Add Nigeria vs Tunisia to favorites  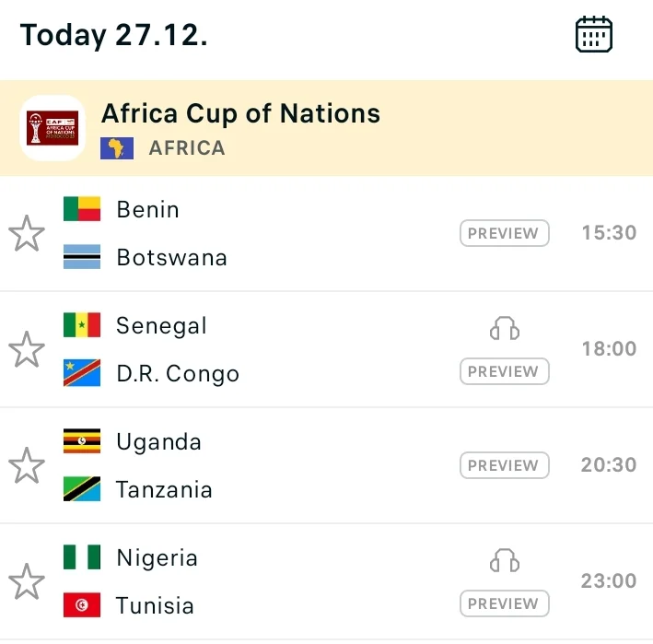[27, 582]
